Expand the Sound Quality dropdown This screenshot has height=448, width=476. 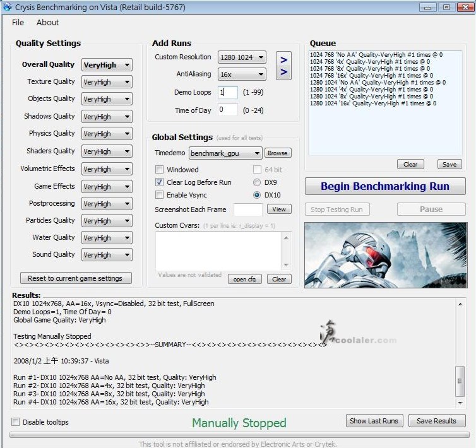point(107,255)
